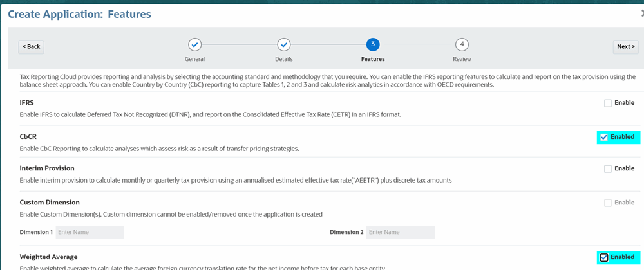
Task: Jump to the Details wizard step
Action: (x=284, y=44)
